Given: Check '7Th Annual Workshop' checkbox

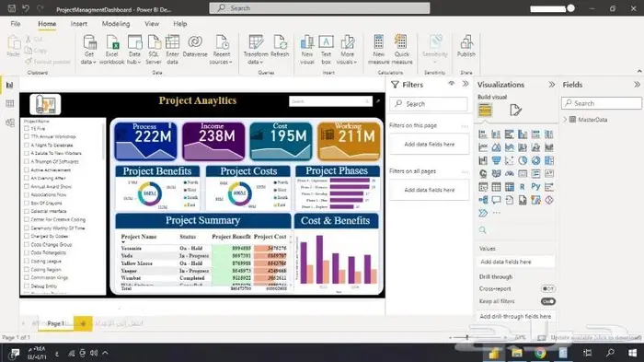Looking at the screenshot, I should (27, 136).
